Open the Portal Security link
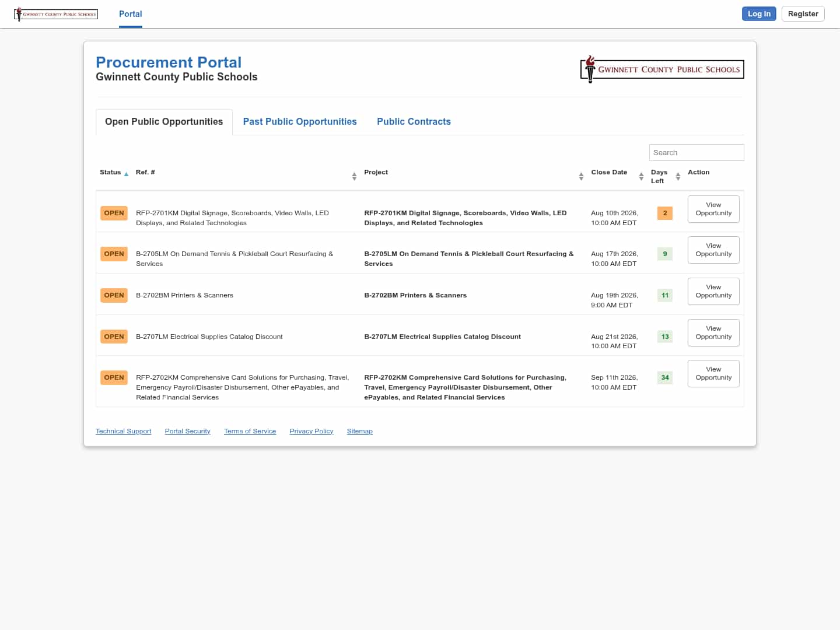This screenshot has width=840, height=630. point(188,431)
